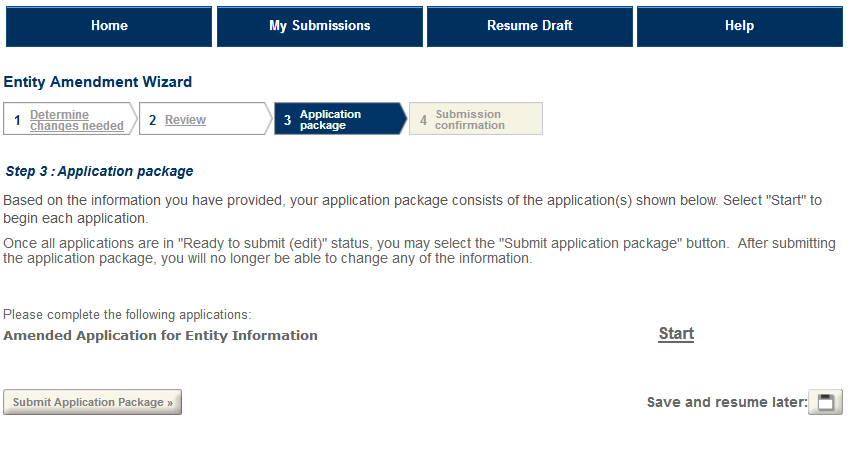Click the Submission confirmation wizard step
Viewport: 848px width, 458px height.
click(470, 120)
